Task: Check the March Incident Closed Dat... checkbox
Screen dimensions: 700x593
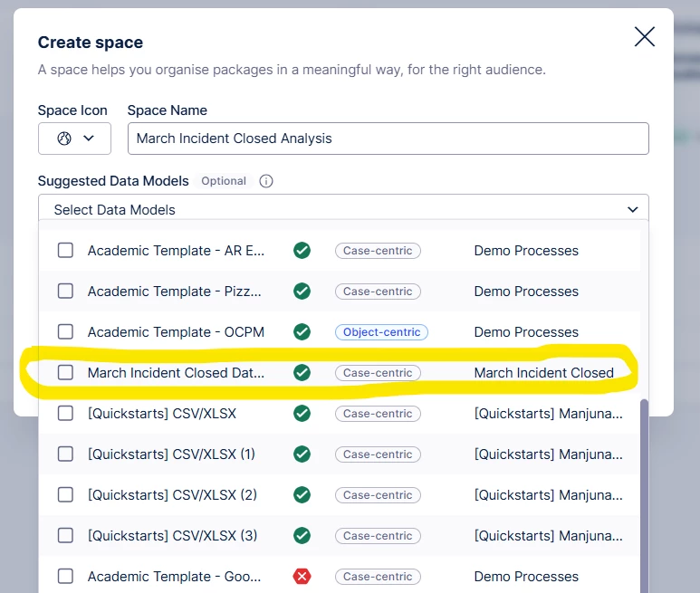Action: pyautogui.click(x=65, y=373)
